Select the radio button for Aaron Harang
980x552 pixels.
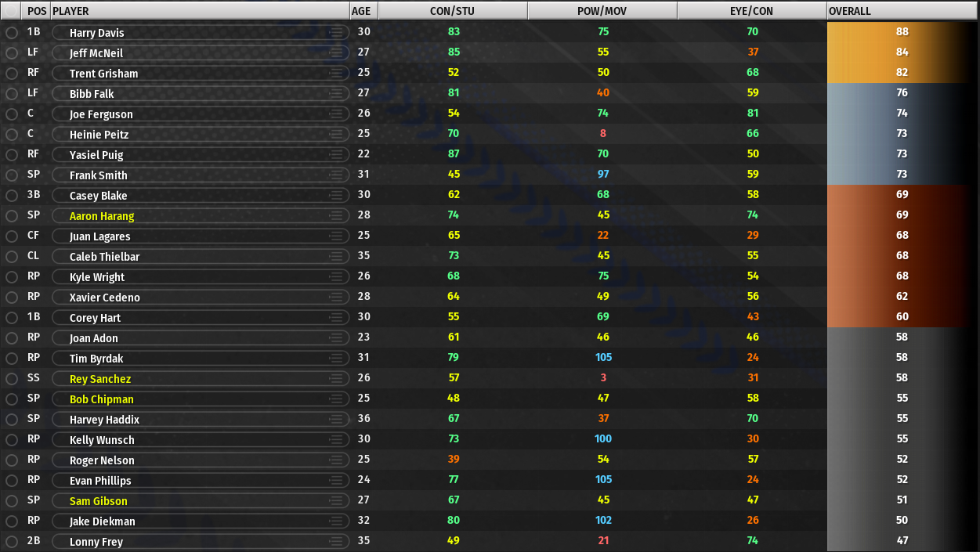tap(11, 216)
